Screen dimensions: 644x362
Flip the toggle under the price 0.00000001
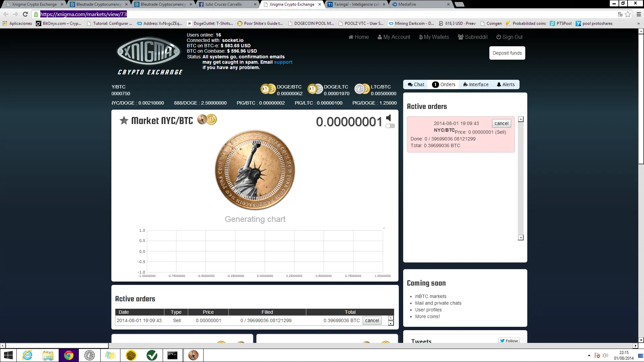(390, 126)
